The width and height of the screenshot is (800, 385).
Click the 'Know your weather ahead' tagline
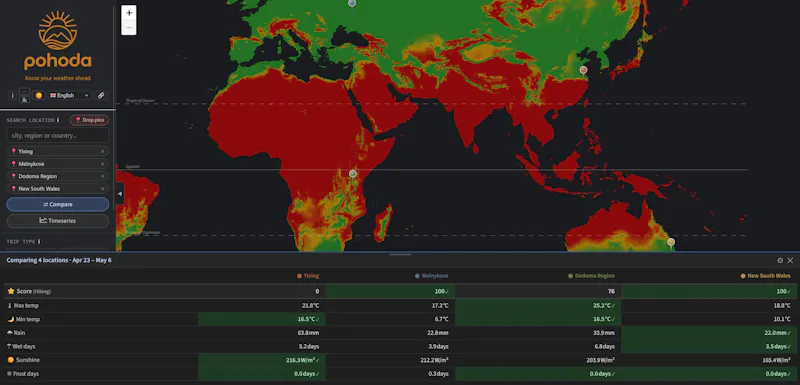pos(58,78)
